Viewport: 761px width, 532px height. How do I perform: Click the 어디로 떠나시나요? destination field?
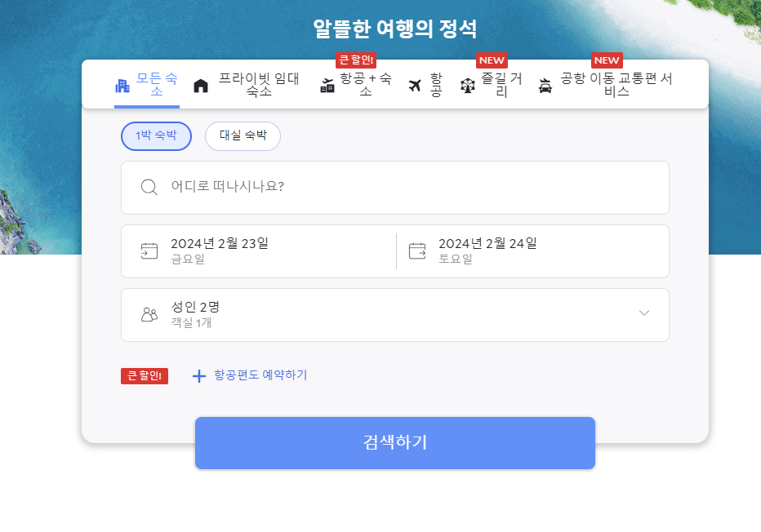point(245,187)
